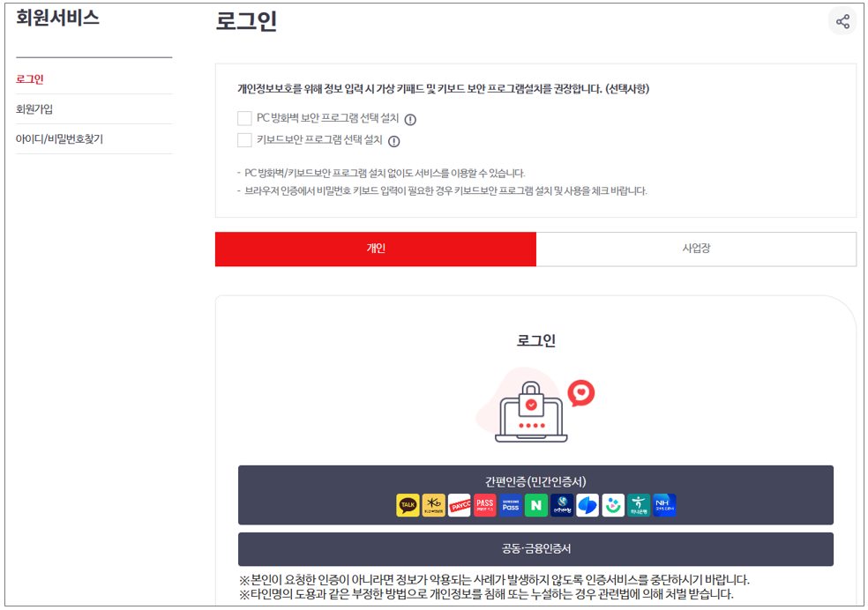Click the red PASS certificate icon
The width and height of the screenshot is (868, 610).
click(x=484, y=505)
